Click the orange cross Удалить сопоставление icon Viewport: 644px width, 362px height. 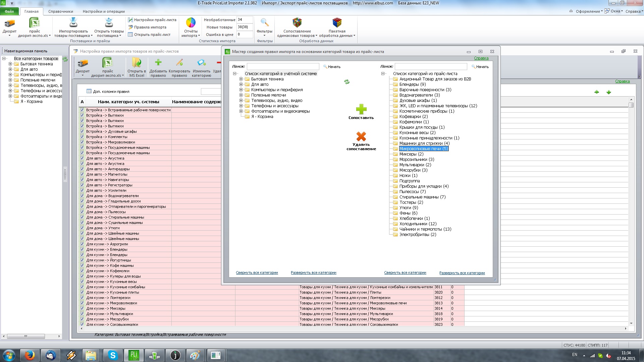(361, 136)
